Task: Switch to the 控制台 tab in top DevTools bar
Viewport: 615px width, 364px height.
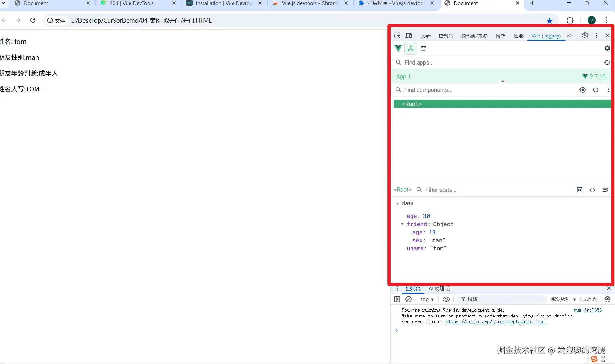Action: click(446, 36)
